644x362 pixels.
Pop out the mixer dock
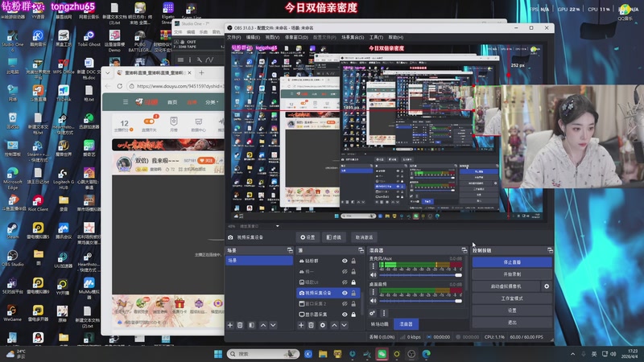[464, 250]
